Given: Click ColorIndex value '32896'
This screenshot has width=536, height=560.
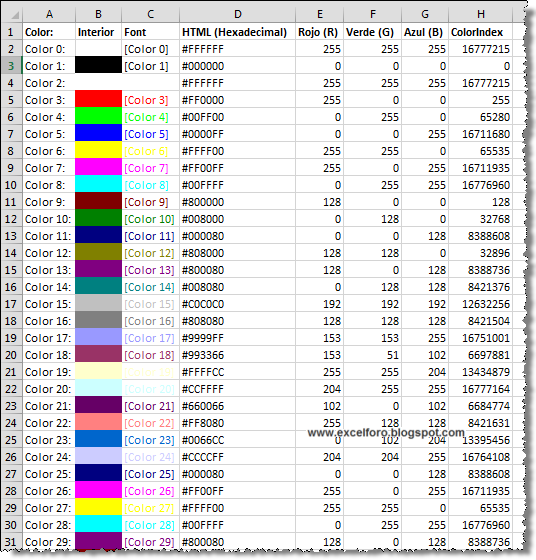Looking at the screenshot, I should click(x=481, y=253).
